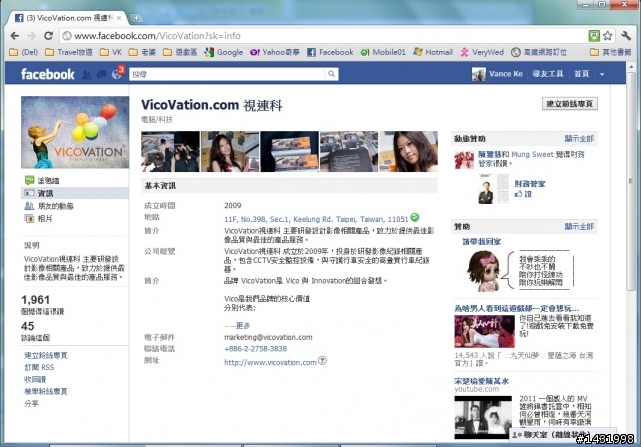Open Facebook messages icon
Viewport: 641px width, 447px height.
click(x=101, y=74)
